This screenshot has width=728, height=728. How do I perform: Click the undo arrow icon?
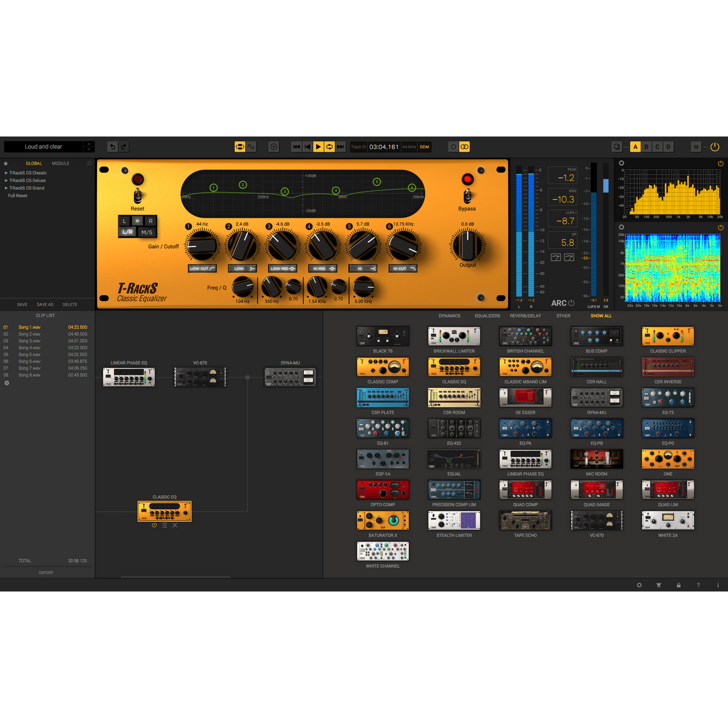coord(112,147)
